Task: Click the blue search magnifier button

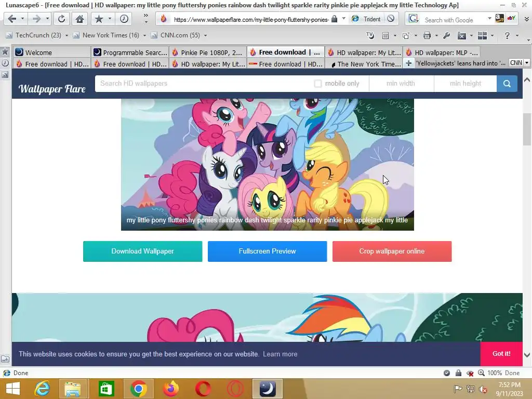Action: tap(507, 84)
